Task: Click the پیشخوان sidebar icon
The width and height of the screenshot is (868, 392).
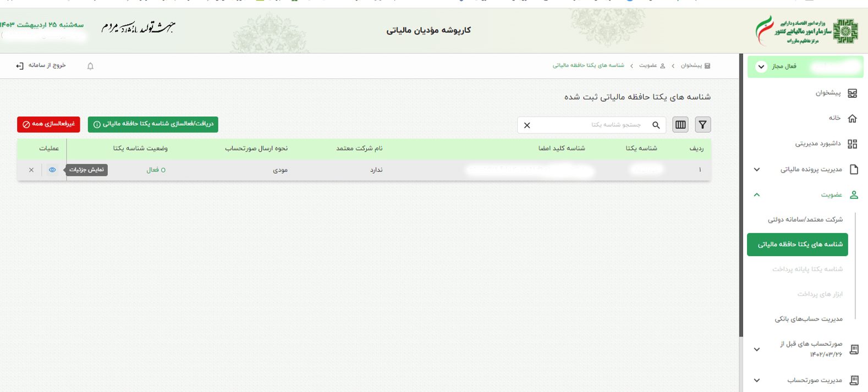Action: (x=852, y=93)
